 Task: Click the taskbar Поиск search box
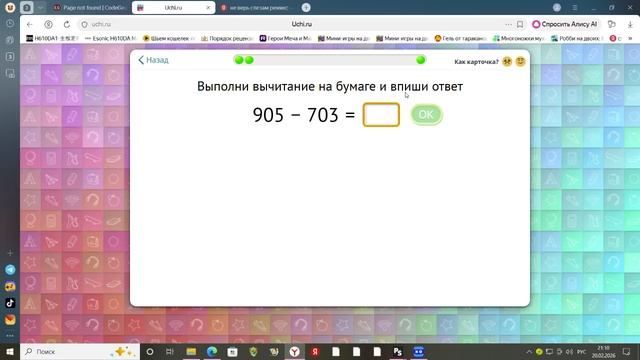(x=80, y=351)
